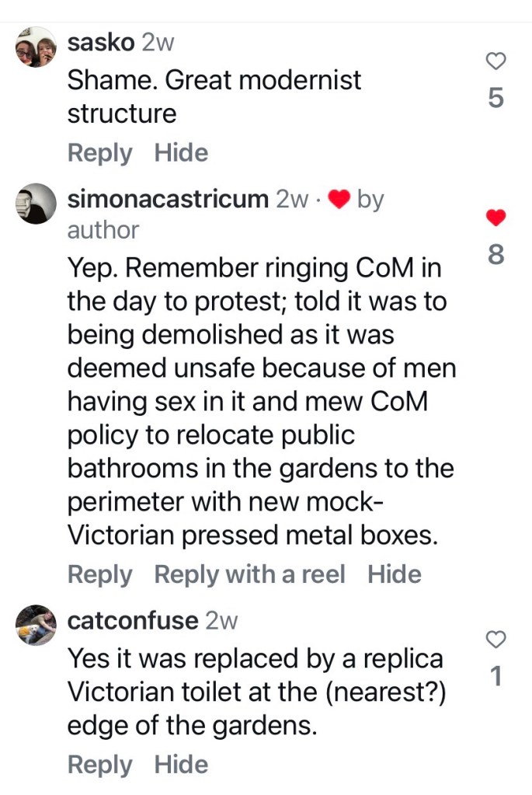Tap Reply with a reel
532x795 pixels.
coord(249,575)
